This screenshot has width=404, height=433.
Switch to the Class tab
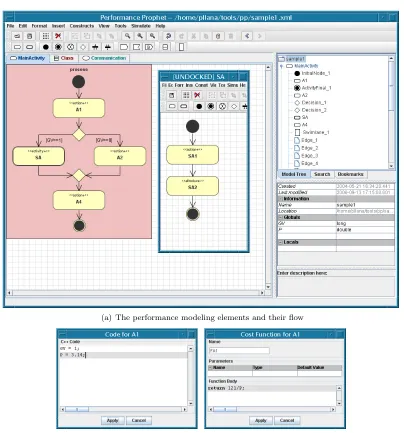(64, 58)
